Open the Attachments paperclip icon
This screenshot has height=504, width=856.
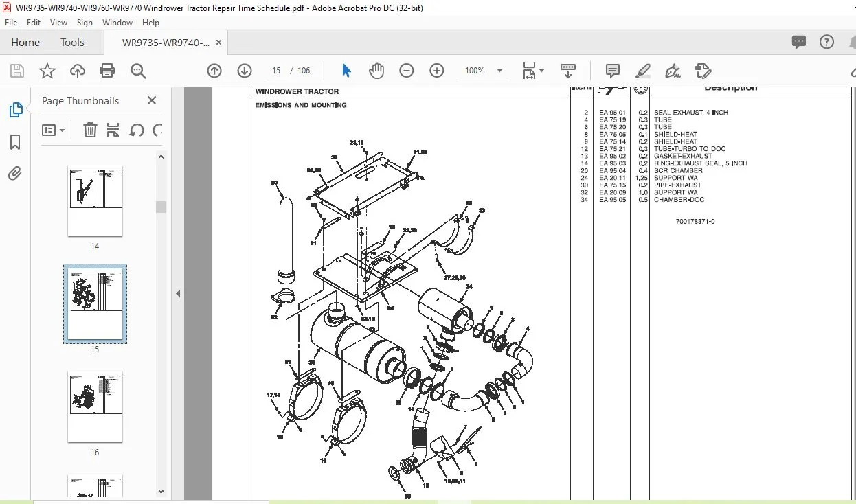point(15,174)
